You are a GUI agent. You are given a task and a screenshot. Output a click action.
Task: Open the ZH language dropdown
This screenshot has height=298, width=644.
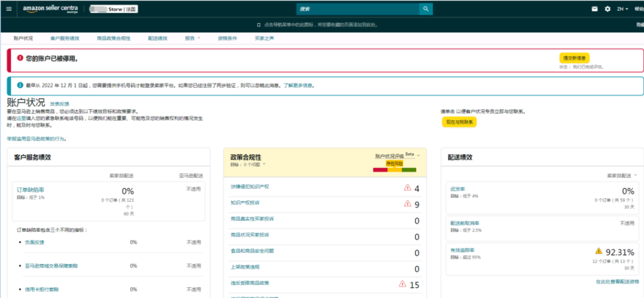point(622,8)
